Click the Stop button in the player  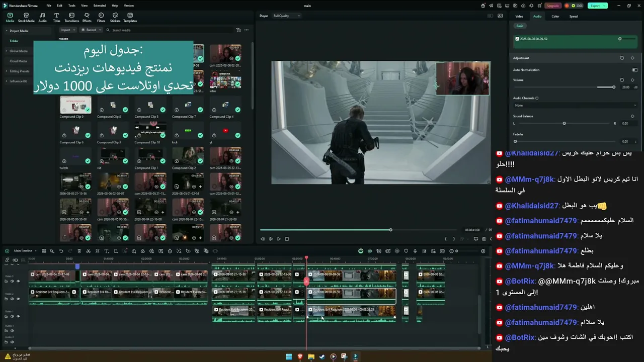(x=287, y=239)
